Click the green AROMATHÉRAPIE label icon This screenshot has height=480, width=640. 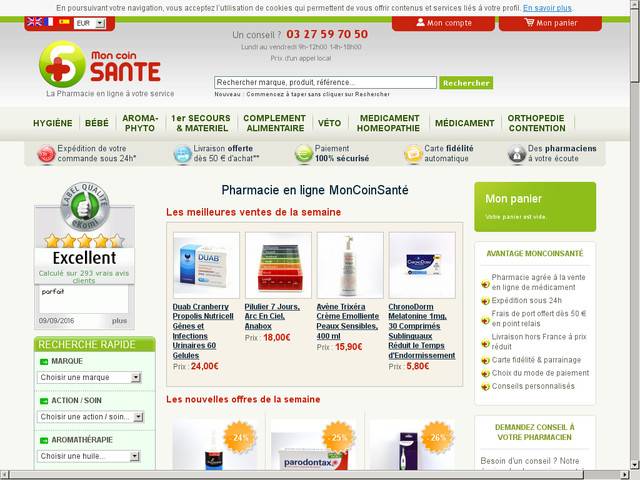pyautogui.click(x=44, y=440)
